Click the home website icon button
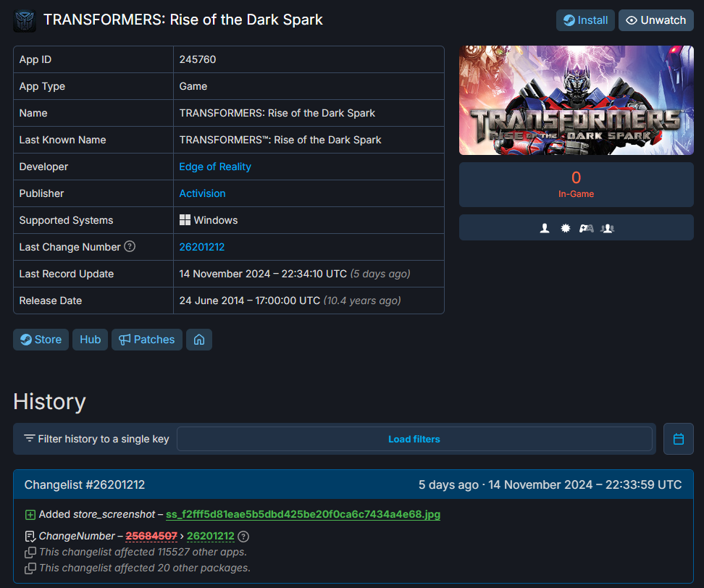This screenshot has height=588, width=704. pos(199,340)
